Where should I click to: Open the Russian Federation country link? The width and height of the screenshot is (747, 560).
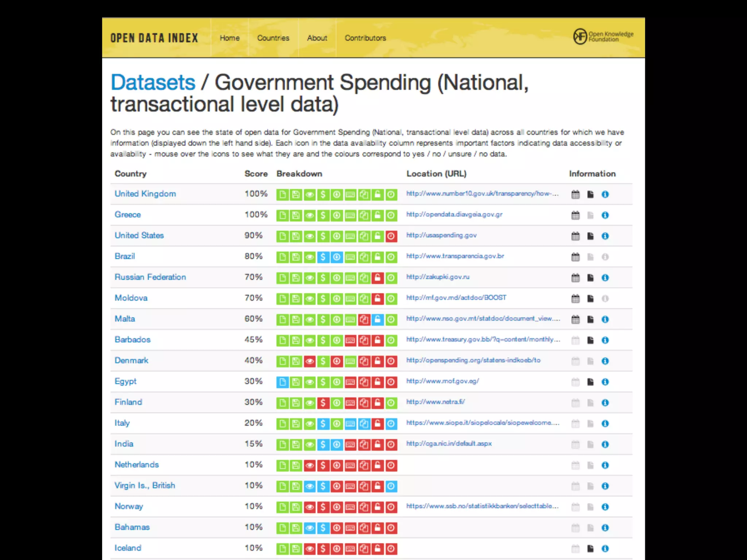point(150,277)
